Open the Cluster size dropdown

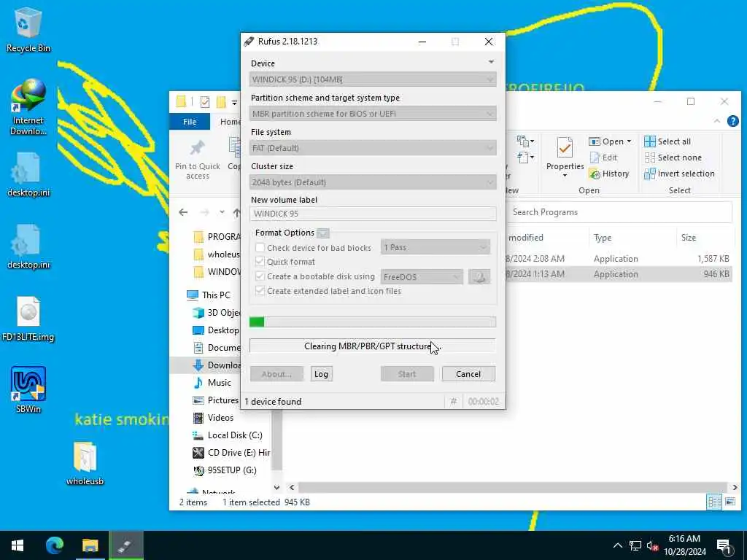pyautogui.click(x=373, y=182)
